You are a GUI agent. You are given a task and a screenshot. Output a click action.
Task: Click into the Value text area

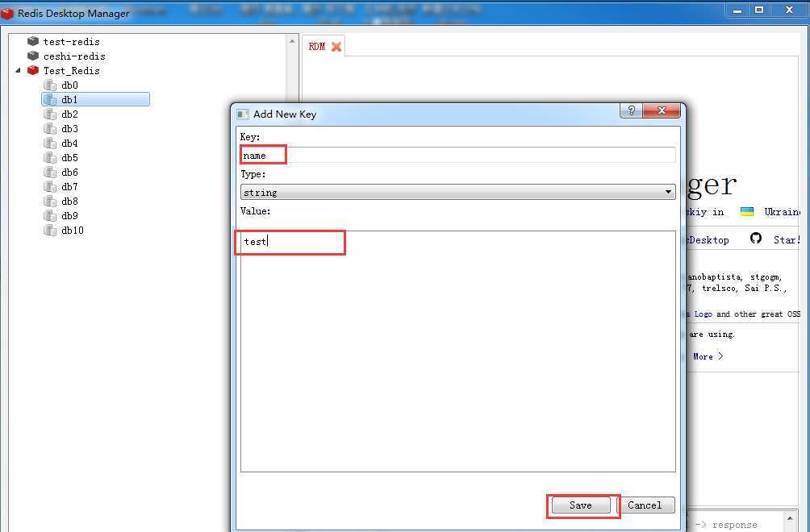457,351
